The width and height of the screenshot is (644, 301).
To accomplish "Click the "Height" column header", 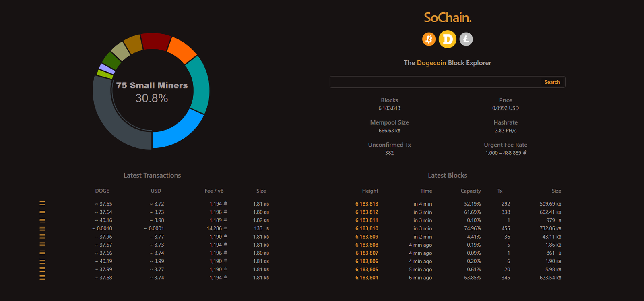I will point(370,191).
